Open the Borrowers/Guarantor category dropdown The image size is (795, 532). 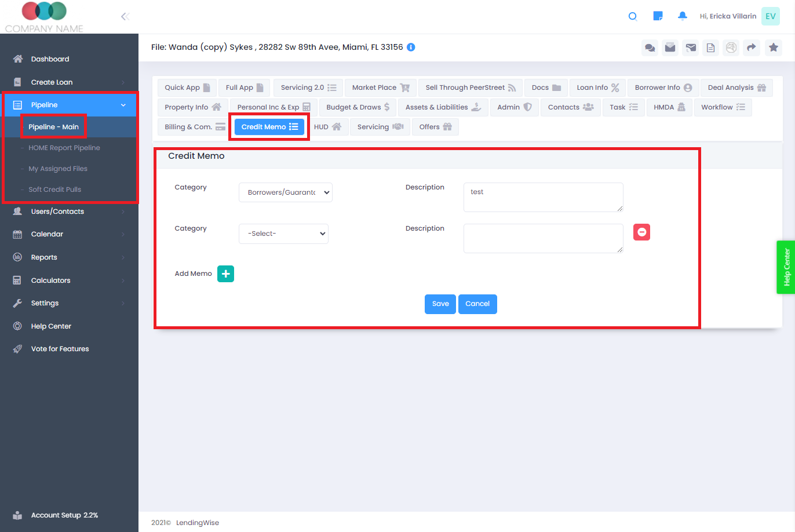point(286,192)
